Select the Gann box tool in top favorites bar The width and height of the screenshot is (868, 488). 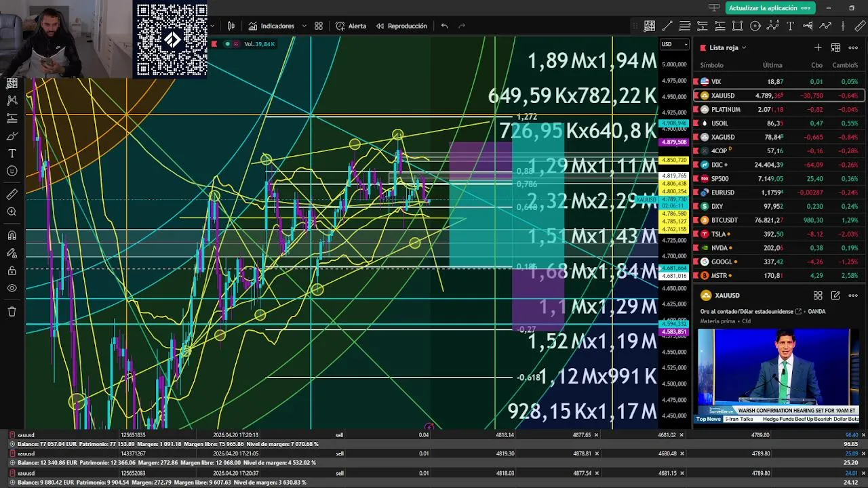pos(650,26)
